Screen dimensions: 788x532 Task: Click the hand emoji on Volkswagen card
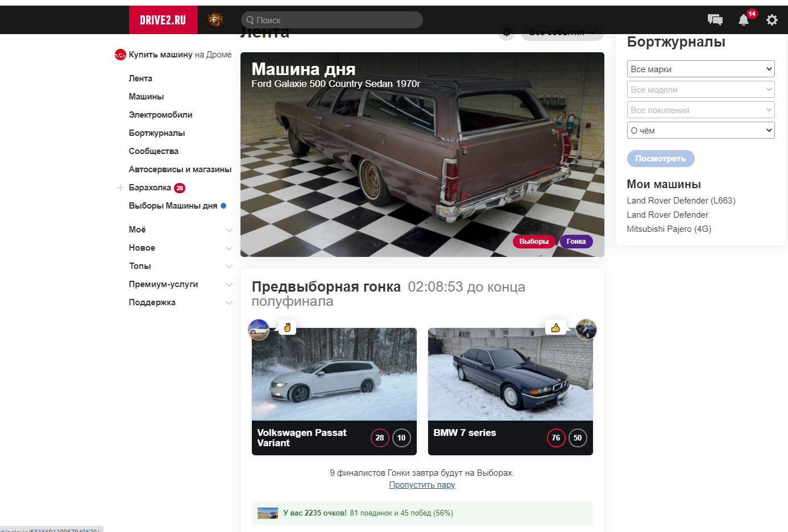click(288, 327)
